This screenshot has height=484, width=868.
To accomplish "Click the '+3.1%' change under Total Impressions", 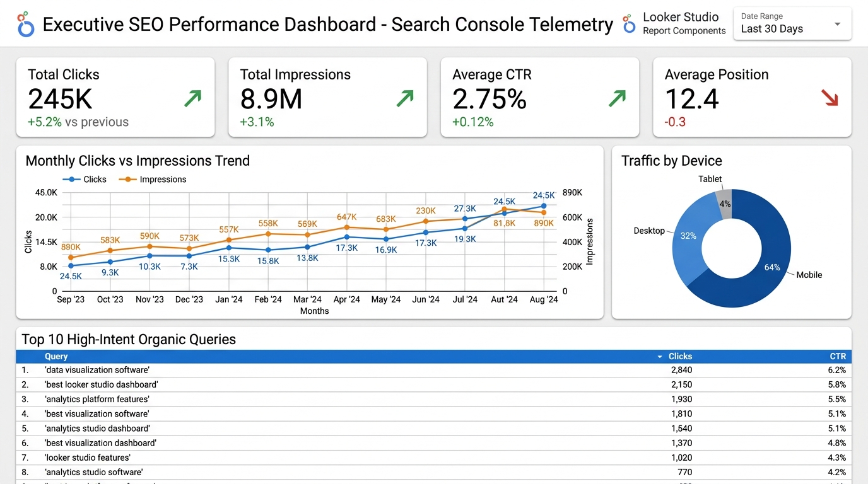I will [x=257, y=122].
